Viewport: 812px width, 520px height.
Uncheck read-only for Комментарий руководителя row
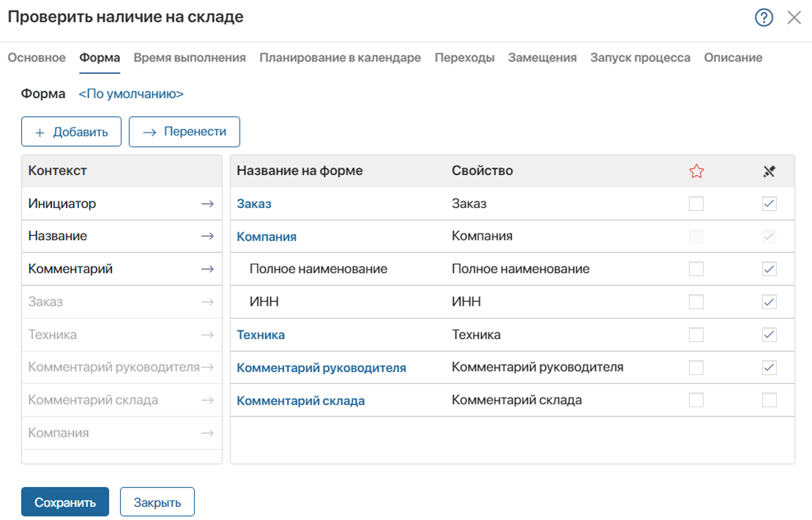tap(769, 367)
